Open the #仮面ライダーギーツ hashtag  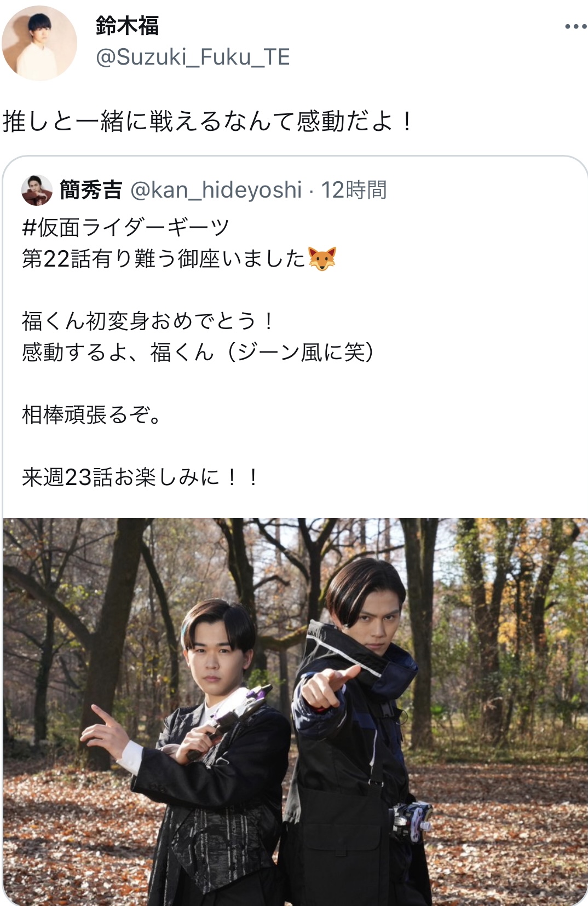pos(125,227)
